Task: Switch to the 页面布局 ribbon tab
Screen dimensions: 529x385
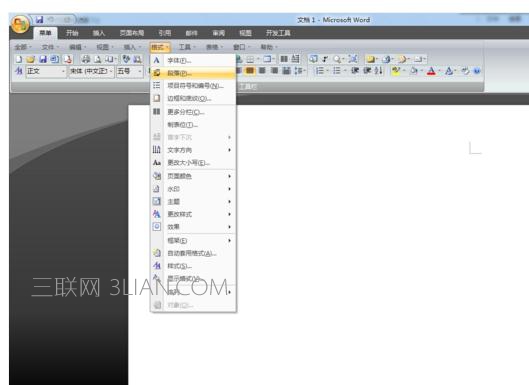Action: (x=132, y=33)
